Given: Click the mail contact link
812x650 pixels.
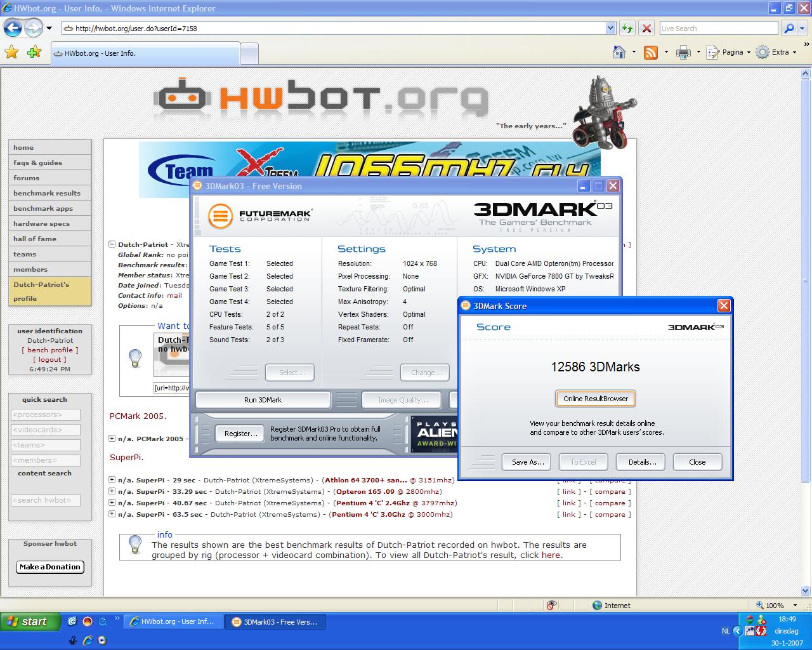Looking at the screenshot, I should (x=174, y=295).
